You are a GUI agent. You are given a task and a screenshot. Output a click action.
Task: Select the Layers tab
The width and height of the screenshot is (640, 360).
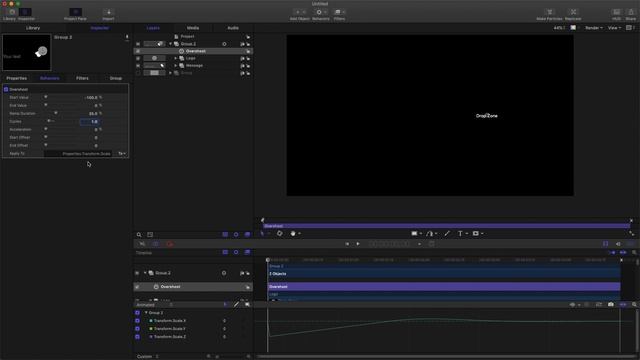(153, 28)
